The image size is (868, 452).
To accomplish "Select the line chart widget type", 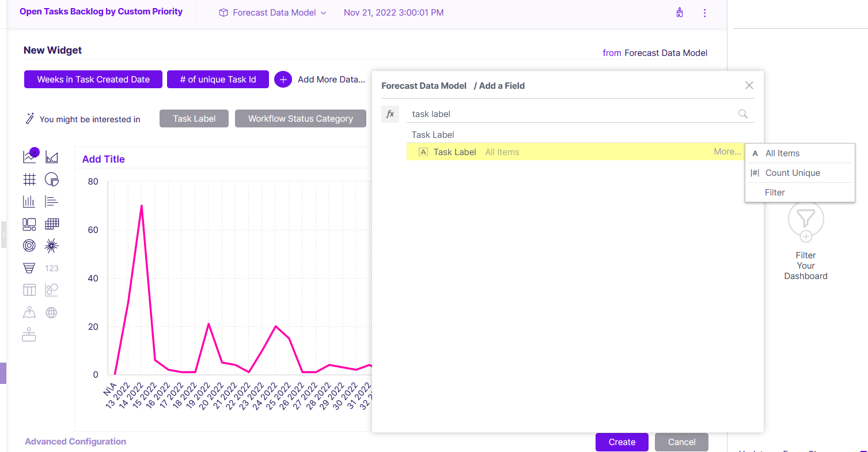I will 29,156.
